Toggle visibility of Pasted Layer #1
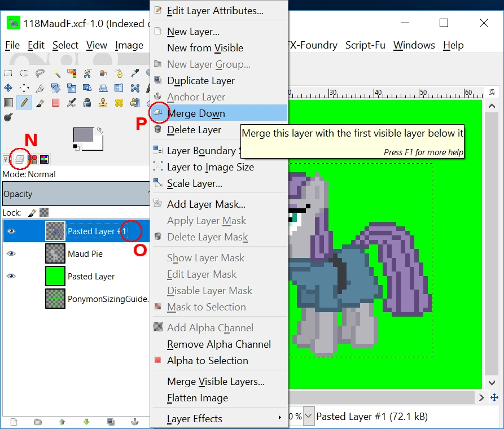 tap(11, 231)
